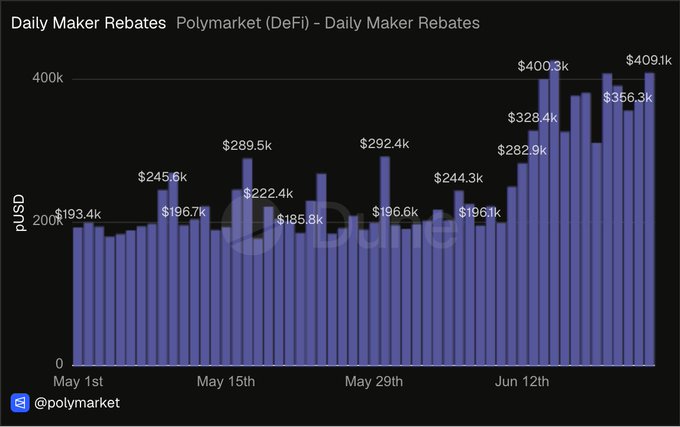Viewport: 680px width, 427px height.
Task: Click the 0 y-axis tick label
Action: (59, 364)
